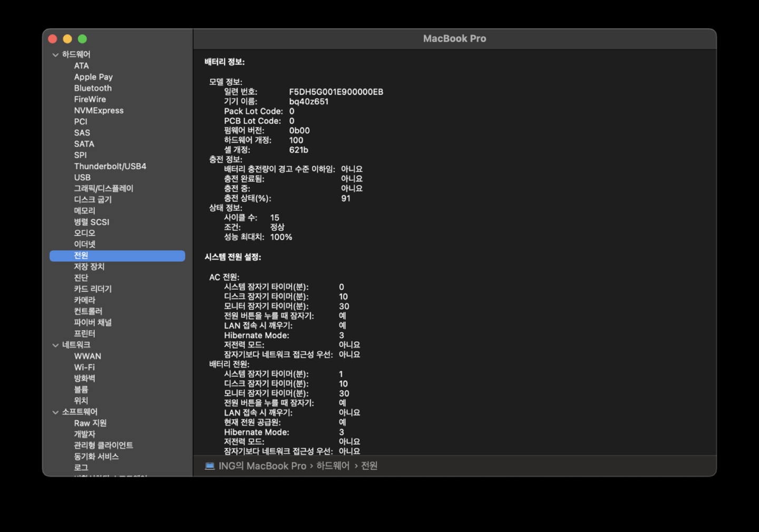Collapse the 네트워크 section chevron
The height and width of the screenshot is (532, 759).
point(55,345)
